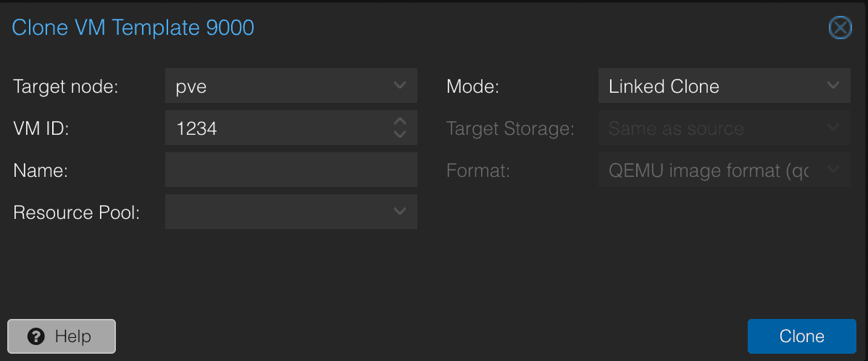This screenshot has height=361, width=868.
Task: Increase VM ID with the up arrow
Action: pyautogui.click(x=400, y=121)
